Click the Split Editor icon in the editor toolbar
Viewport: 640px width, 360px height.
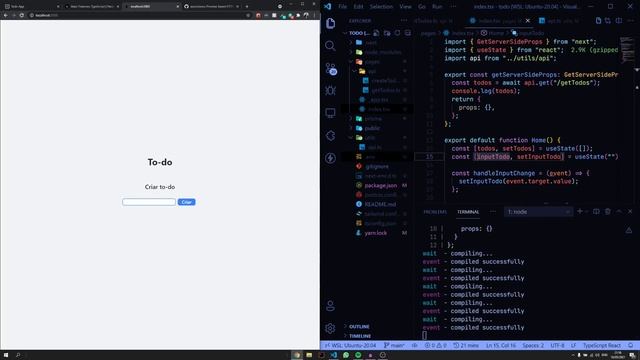point(619,20)
